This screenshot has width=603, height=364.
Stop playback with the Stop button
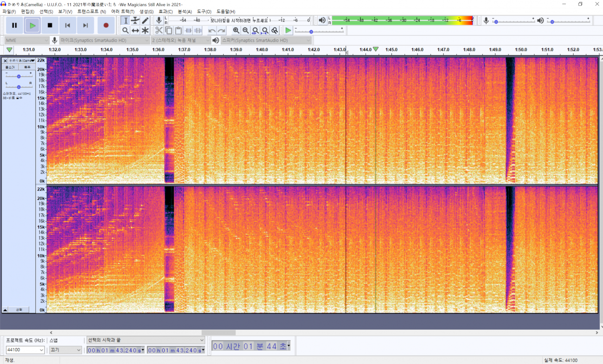coord(50,26)
